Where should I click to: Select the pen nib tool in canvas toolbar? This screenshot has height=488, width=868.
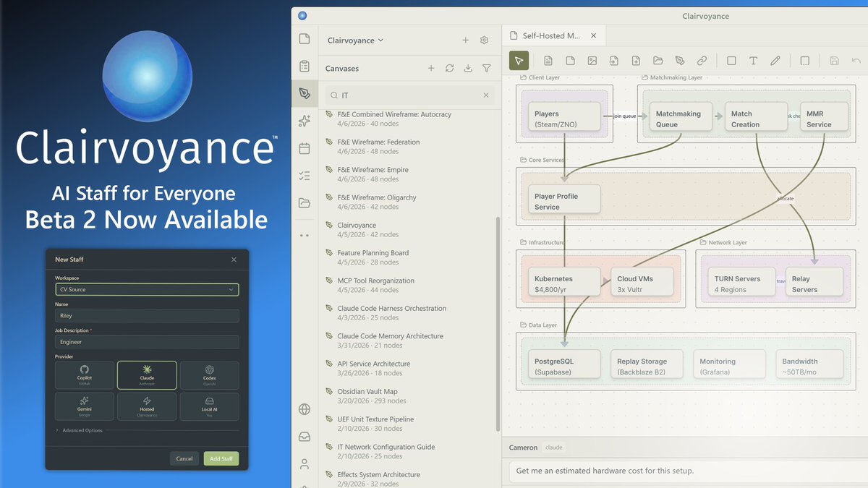pyautogui.click(x=679, y=61)
